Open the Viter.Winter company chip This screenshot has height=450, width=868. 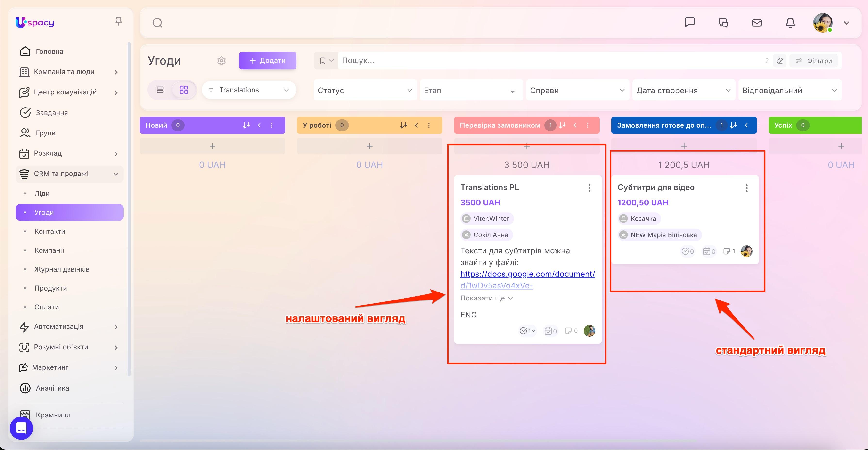point(487,218)
